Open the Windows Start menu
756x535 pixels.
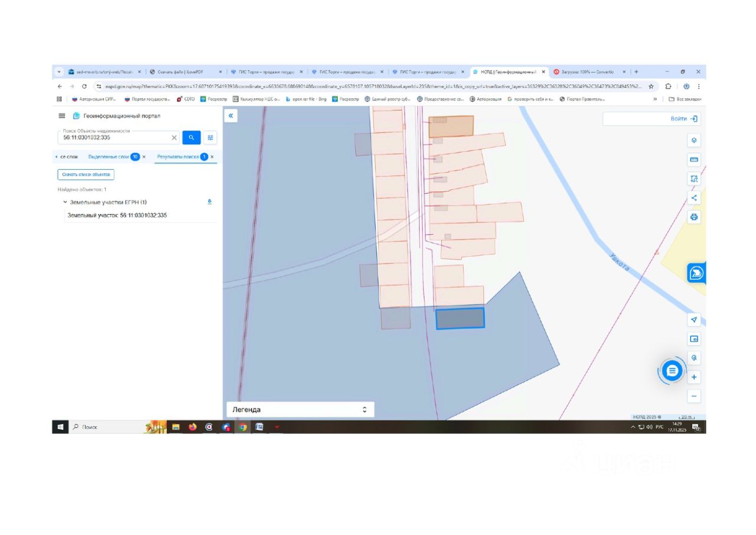60,427
